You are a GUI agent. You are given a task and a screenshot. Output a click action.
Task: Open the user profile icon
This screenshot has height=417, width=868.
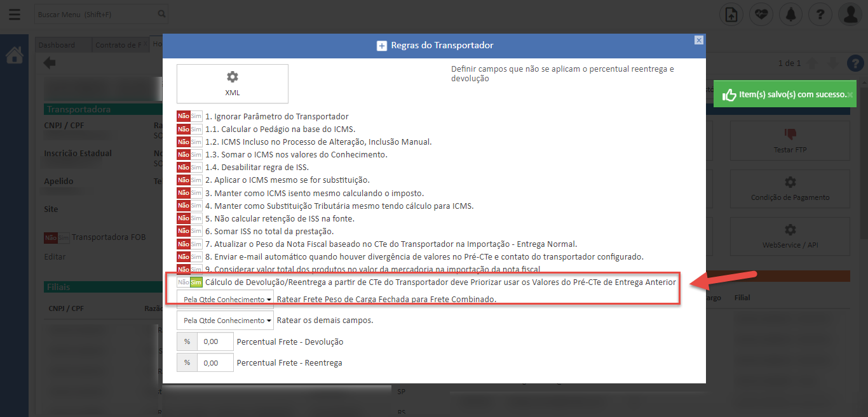click(x=850, y=15)
